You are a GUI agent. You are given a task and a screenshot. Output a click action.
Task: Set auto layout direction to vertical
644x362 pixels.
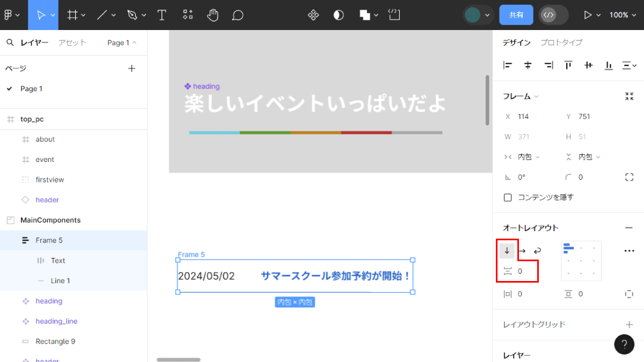click(x=507, y=250)
